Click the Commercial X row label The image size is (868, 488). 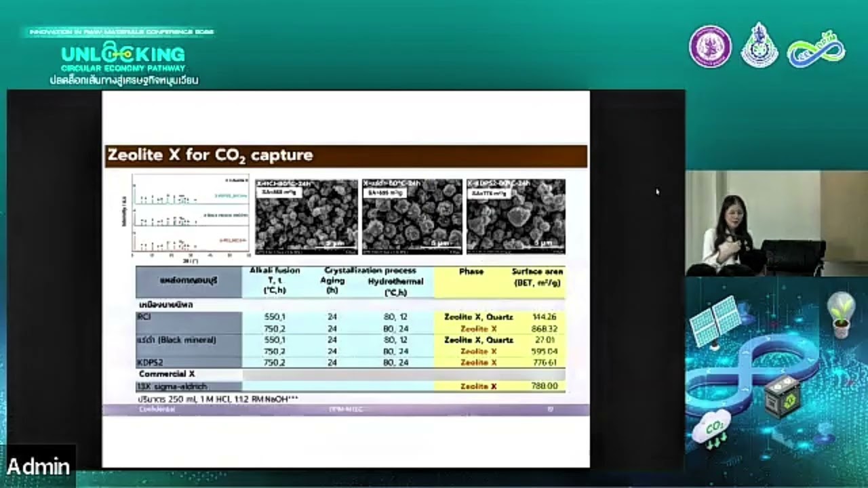tap(167, 373)
